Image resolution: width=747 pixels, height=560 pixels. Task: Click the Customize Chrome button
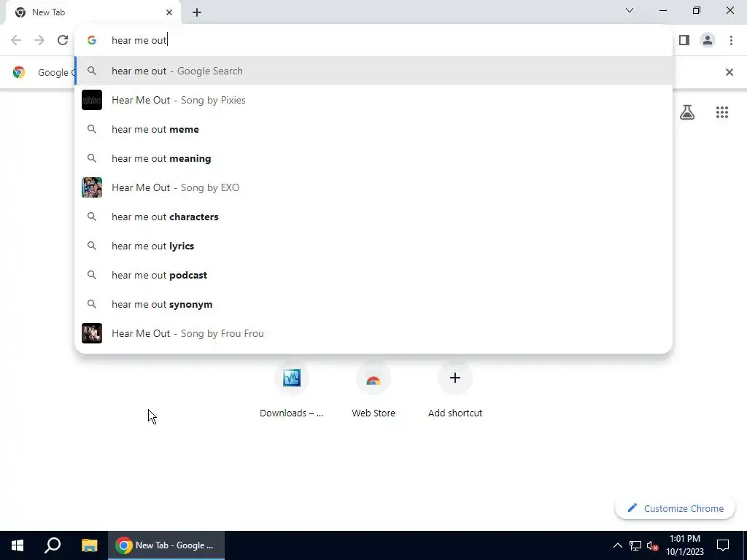point(675,508)
